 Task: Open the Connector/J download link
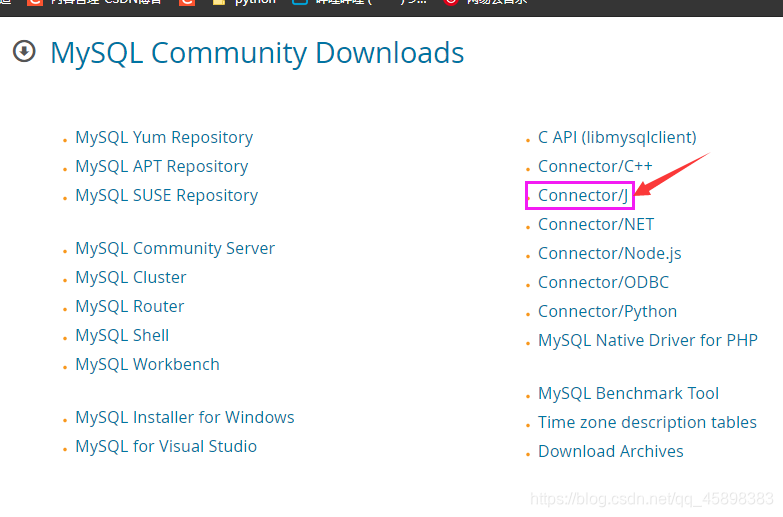pos(582,195)
